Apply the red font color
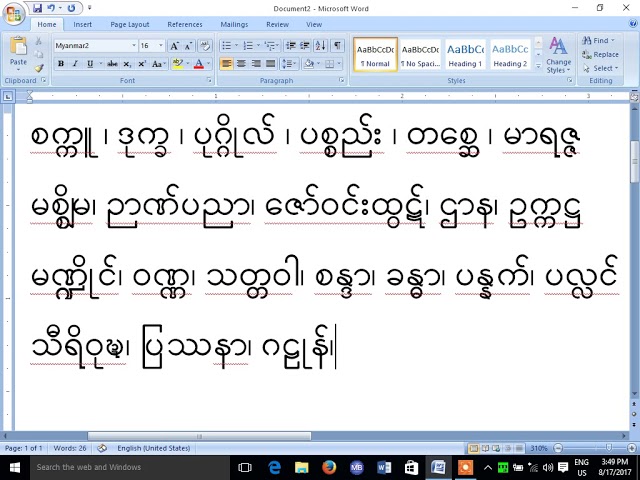 coord(199,64)
